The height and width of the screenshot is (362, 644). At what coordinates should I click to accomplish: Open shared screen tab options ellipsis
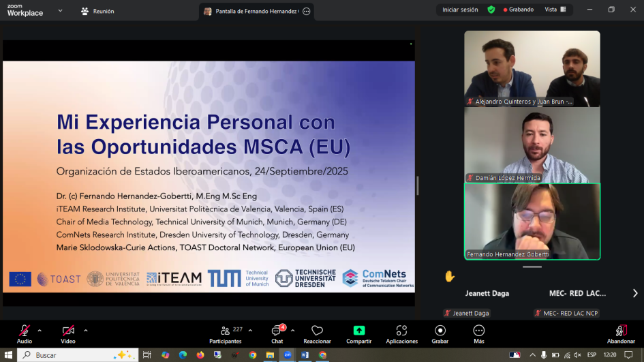coord(306,11)
